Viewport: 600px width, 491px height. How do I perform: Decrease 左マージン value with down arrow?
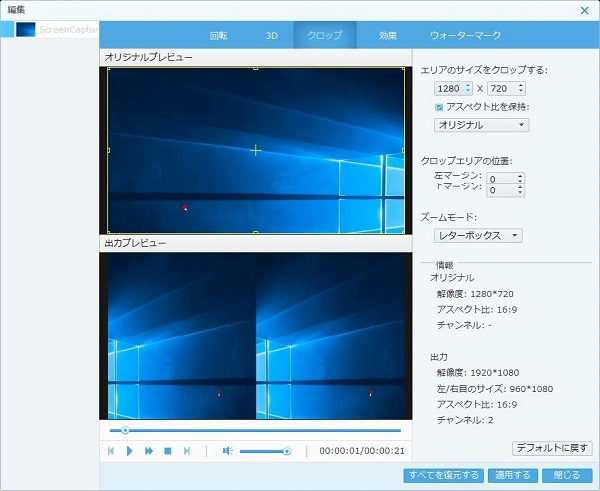pyautogui.click(x=520, y=181)
